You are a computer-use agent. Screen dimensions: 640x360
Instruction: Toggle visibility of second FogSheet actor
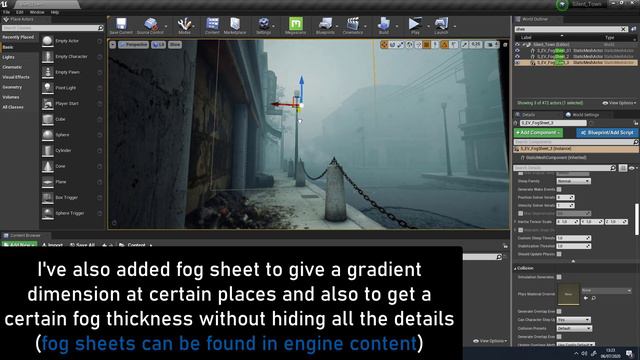pyautogui.click(x=518, y=56)
